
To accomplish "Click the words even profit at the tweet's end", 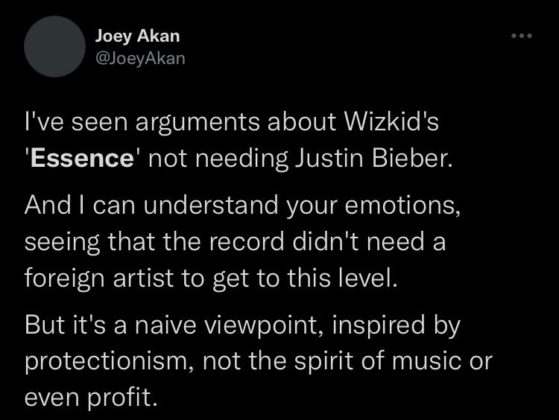I will coord(91,398).
